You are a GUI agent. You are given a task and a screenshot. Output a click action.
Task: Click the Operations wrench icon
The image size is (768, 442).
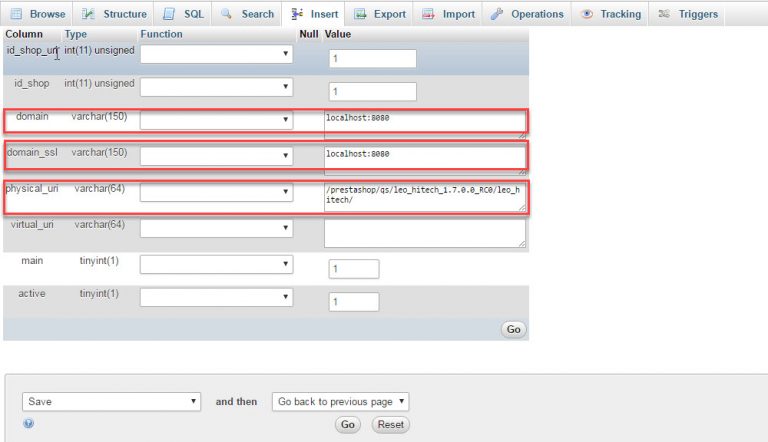(497, 14)
